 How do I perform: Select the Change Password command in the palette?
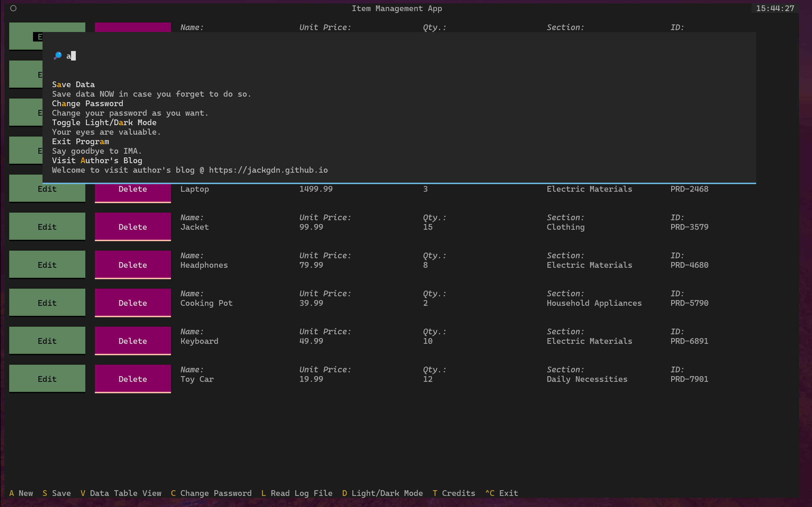(88, 104)
